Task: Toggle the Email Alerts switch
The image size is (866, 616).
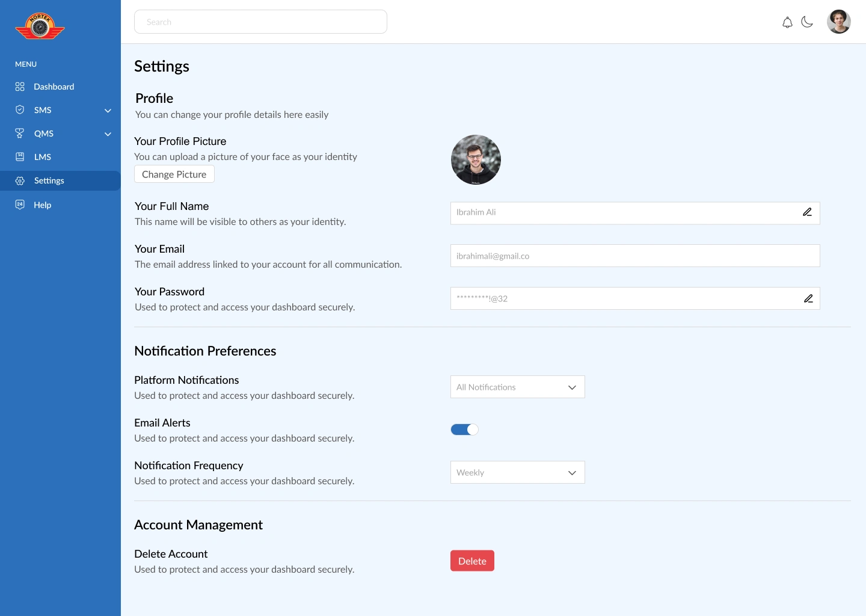Action: tap(464, 430)
